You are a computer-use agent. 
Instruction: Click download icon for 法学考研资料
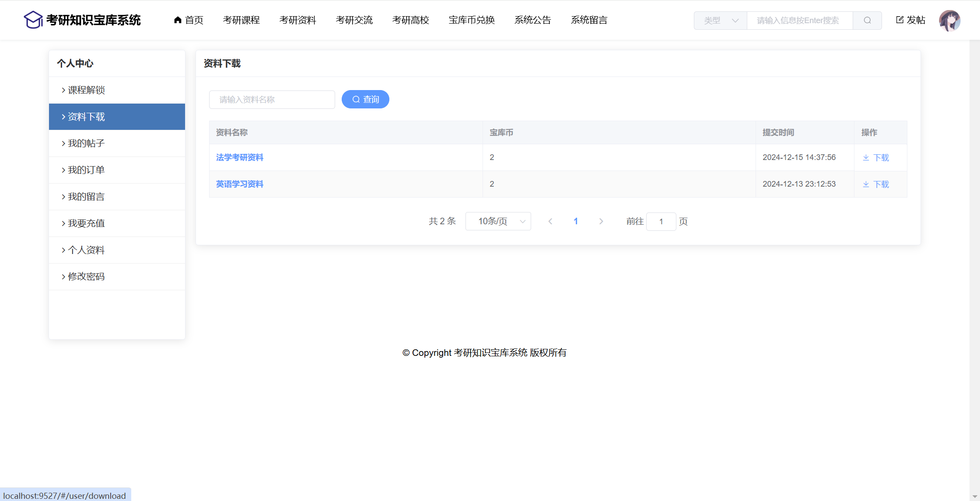coord(866,157)
